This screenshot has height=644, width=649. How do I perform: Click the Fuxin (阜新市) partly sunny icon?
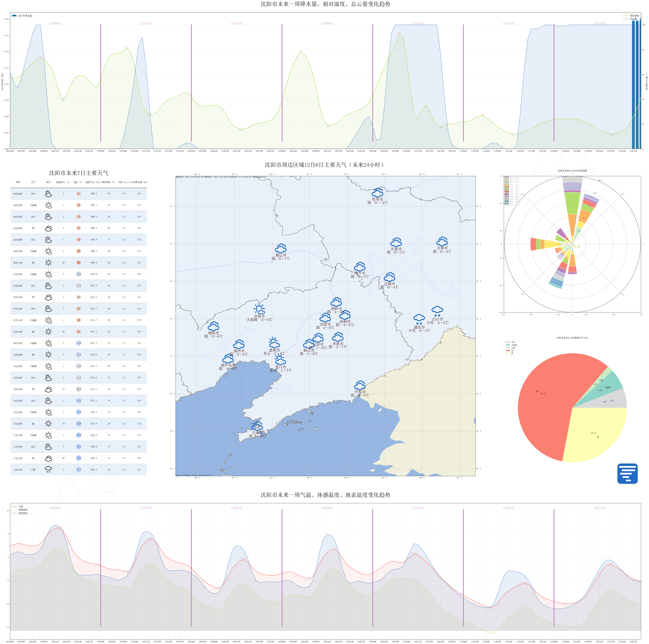[259, 309]
